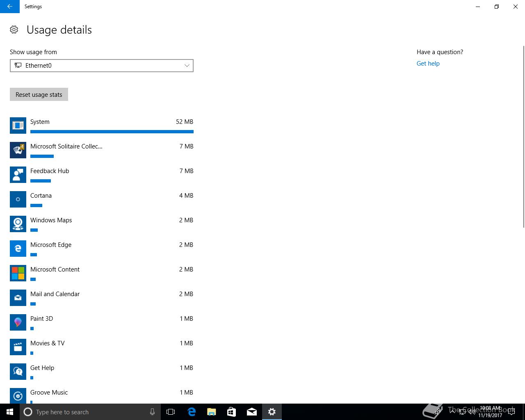Click the Windows Maps icon
The width and height of the screenshot is (525, 420).
tap(18, 224)
